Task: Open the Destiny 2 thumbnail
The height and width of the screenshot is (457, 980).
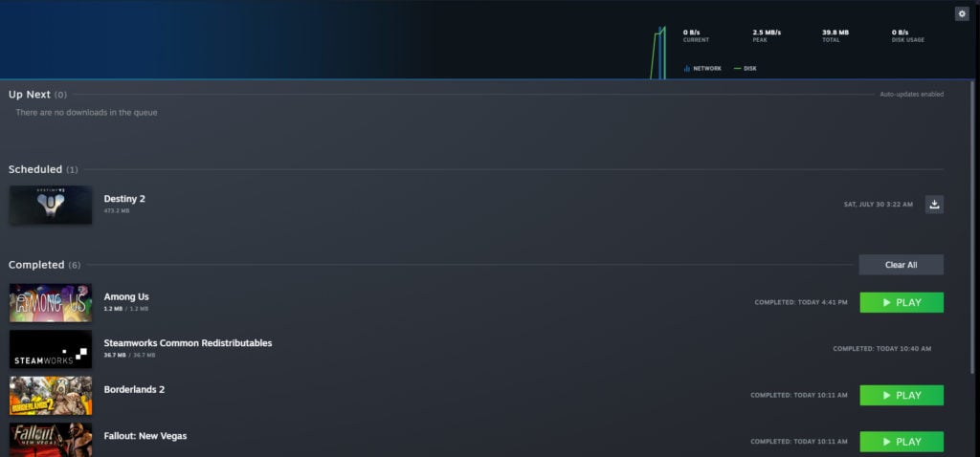Action: (x=51, y=205)
